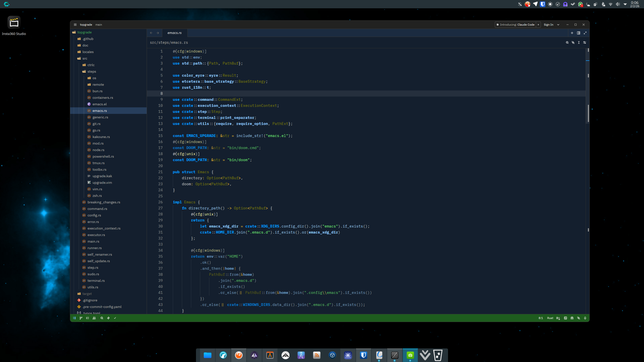Select the Rust language indicator

[550, 318]
